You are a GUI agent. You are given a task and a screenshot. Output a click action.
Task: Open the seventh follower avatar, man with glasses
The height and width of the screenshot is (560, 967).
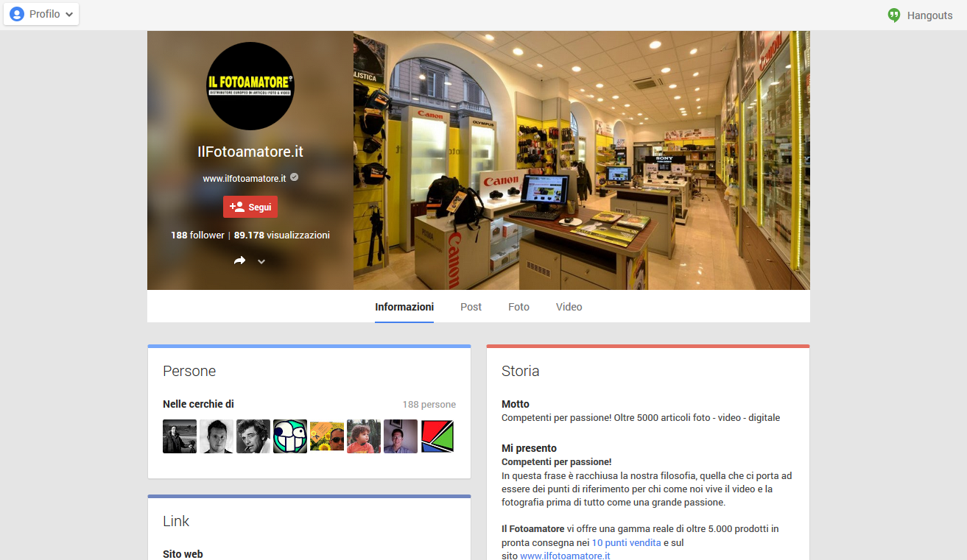pos(401,436)
